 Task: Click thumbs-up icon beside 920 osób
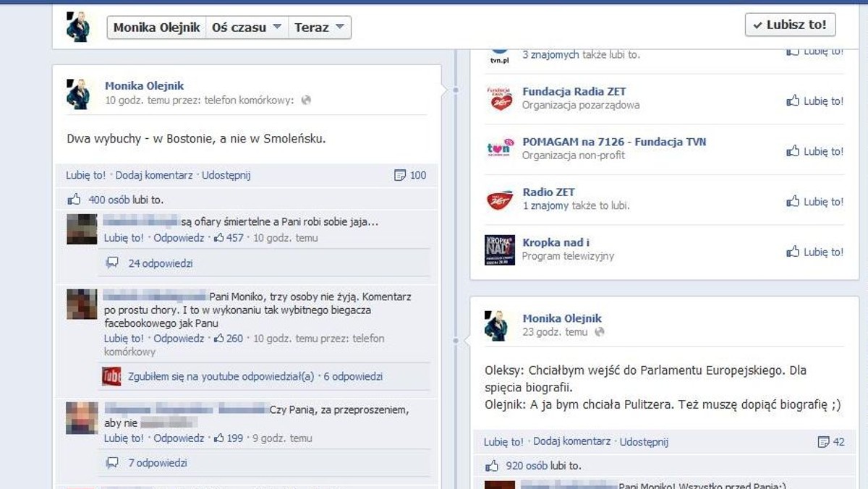tap(492, 465)
